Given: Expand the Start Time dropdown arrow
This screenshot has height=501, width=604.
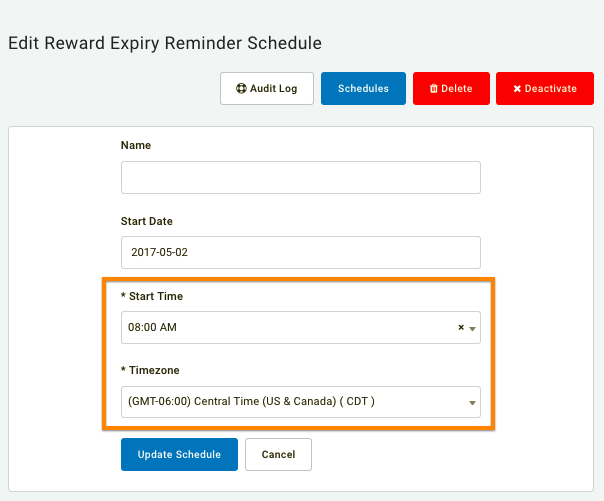Looking at the screenshot, I should [473, 329].
